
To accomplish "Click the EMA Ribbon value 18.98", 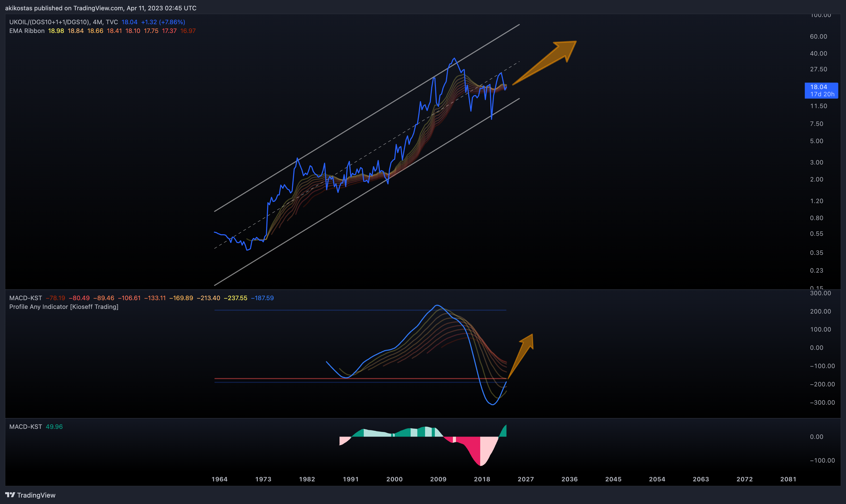I will [x=56, y=31].
